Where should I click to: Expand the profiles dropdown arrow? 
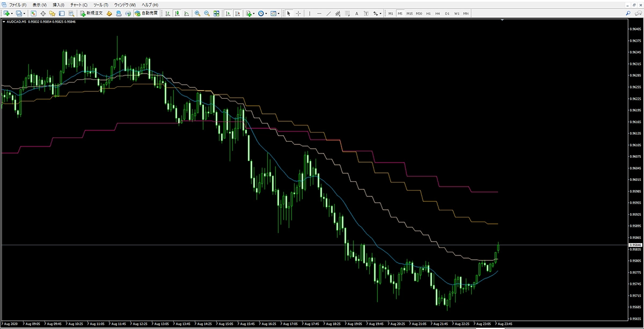(x=24, y=13)
